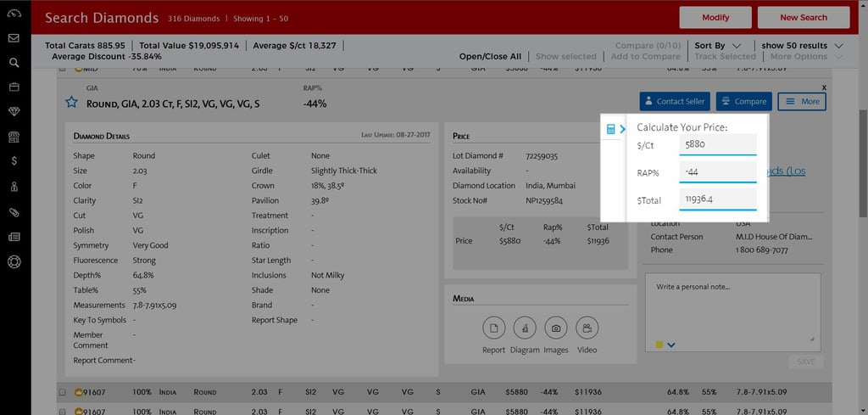Click the diamond icon in left sidebar
Image resolution: width=868 pixels, height=415 pixels.
click(14, 112)
